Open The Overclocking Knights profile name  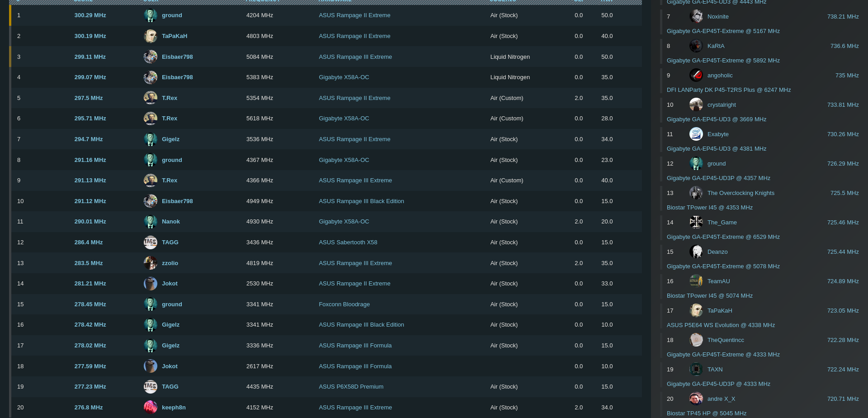tap(741, 193)
